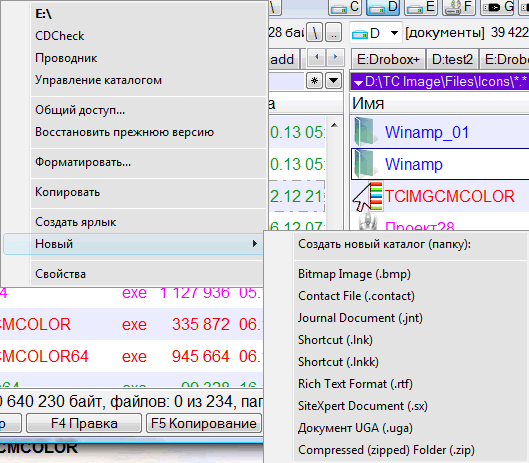Select drive D button in drive bar
The image size is (529, 463).
[x=383, y=7]
